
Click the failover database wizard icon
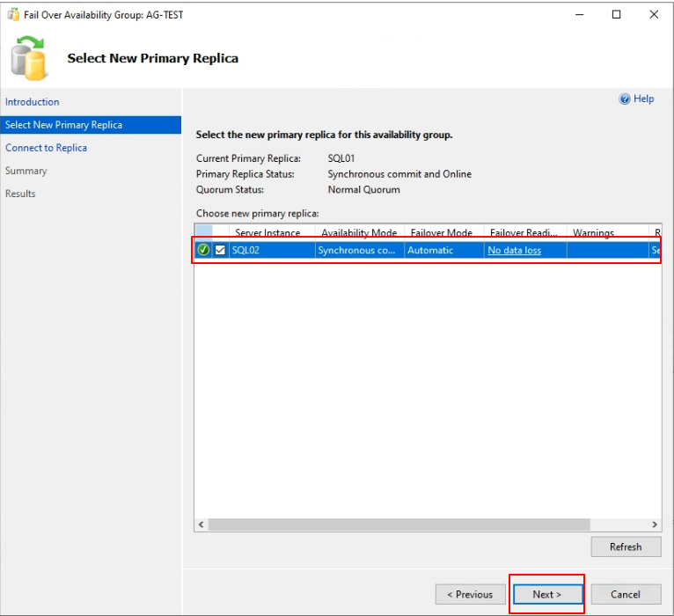(x=28, y=58)
